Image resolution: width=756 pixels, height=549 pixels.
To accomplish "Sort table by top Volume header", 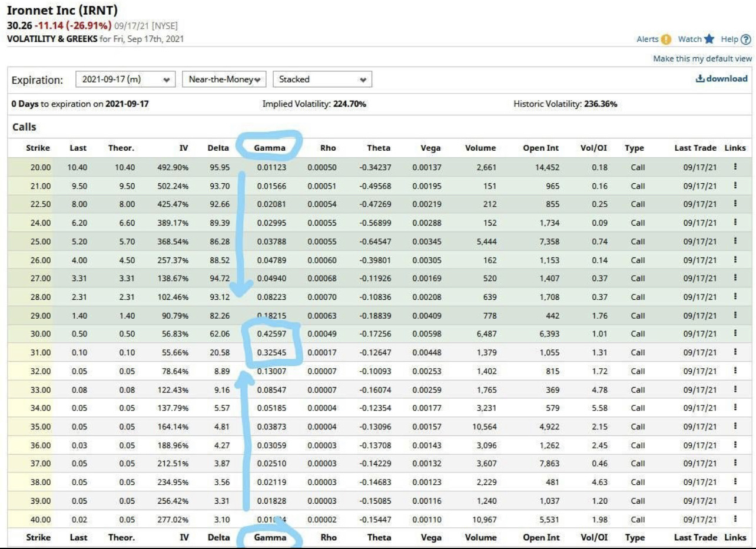I will click(480, 148).
